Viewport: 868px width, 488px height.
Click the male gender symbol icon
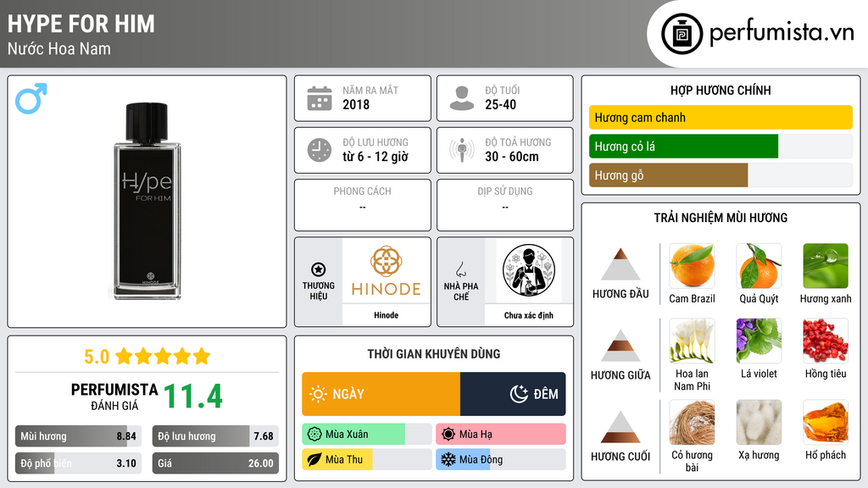tap(31, 98)
